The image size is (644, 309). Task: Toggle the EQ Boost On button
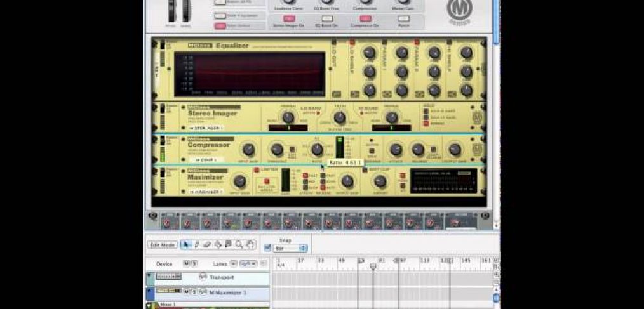[x=327, y=19]
